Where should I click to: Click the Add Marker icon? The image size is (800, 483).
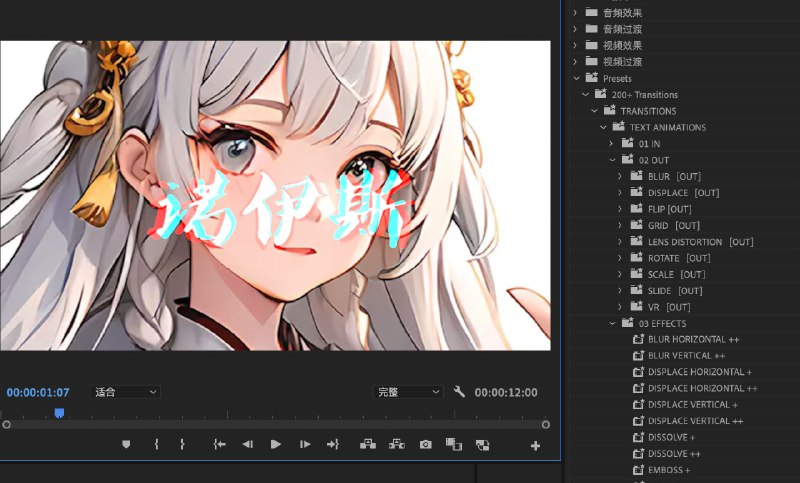(126, 444)
